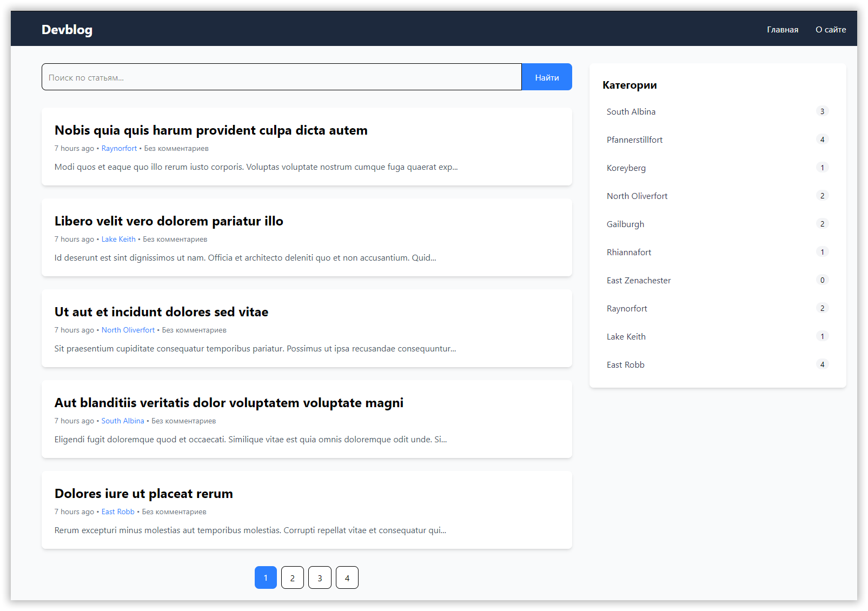The width and height of the screenshot is (868, 611).
Task: Open article 'Nobis quia quis harum provident'
Action: tap(211, 130)
